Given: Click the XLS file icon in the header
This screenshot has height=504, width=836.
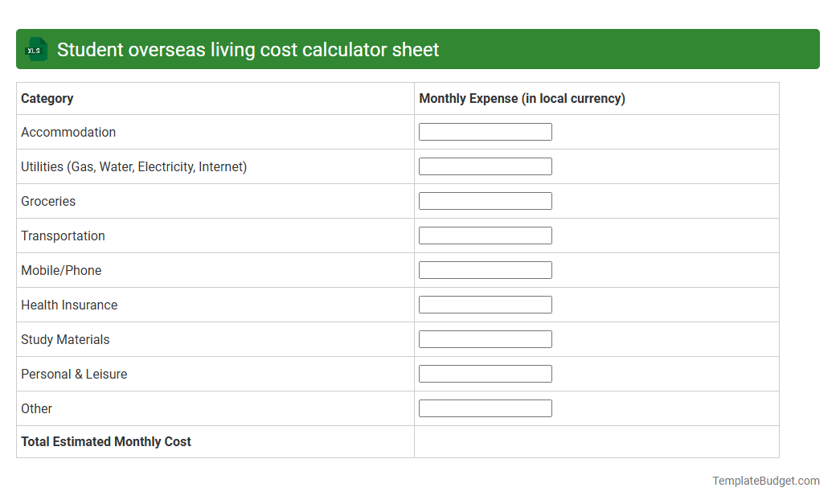Looking at the screenshot, I should [35, 49].
